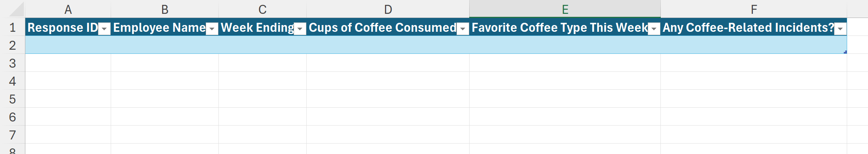Click the table resize handle corner
868x154 pixels.
[845, 52]
